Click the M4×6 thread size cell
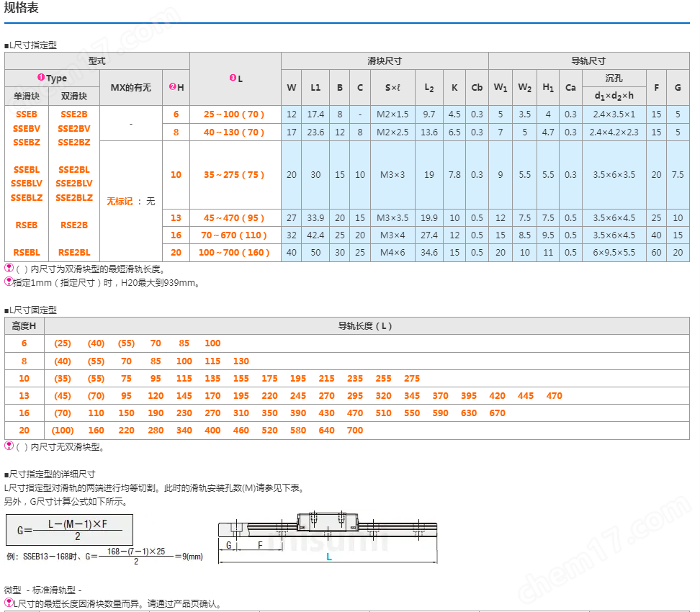 click(392, 252)
